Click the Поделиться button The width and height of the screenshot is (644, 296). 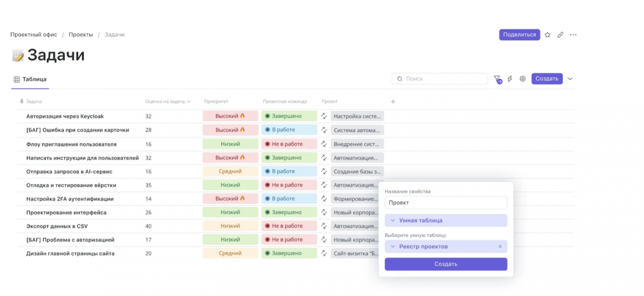(519, 35)
